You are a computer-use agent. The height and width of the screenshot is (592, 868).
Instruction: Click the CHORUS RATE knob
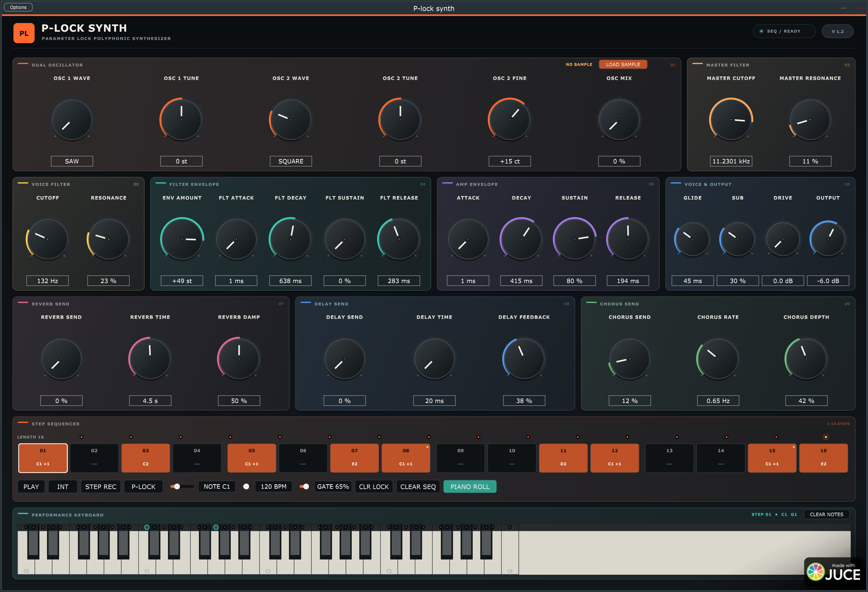click(x=718, y=359)
